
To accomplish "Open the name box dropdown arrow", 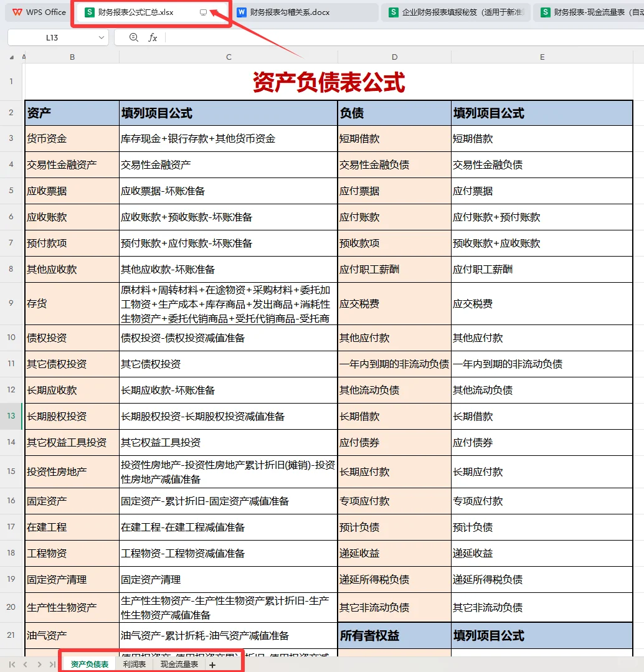I will (x=102, y=38).
